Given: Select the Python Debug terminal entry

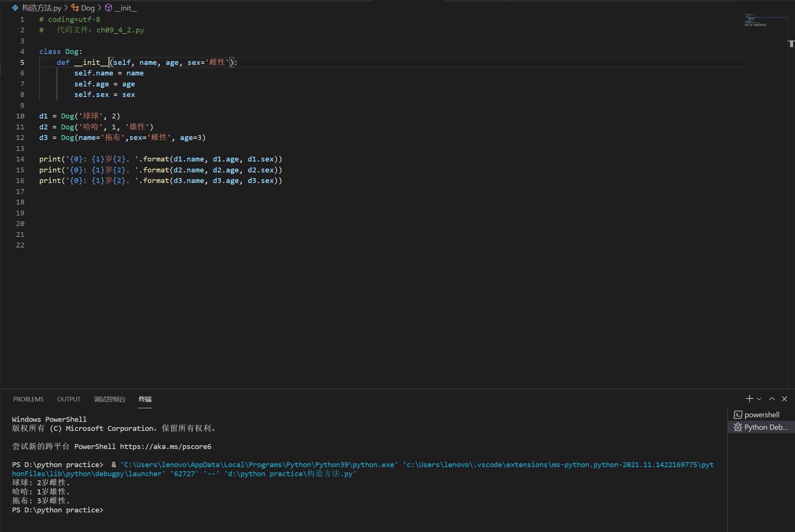Looking at the screenshot, I should [765, 427].
